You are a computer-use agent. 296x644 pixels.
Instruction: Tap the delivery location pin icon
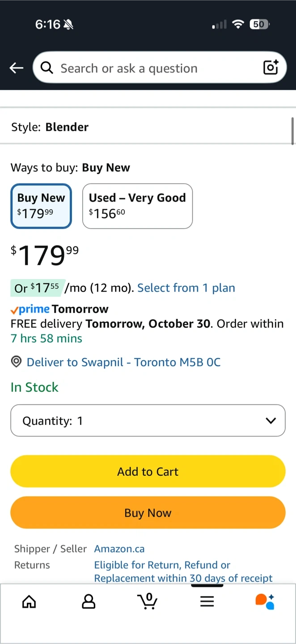click(x=16, y=362)
